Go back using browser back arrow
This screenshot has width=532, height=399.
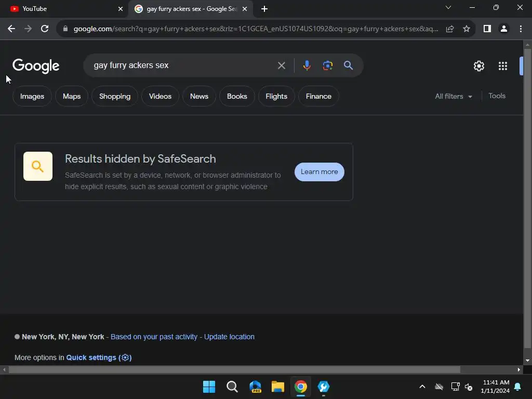coord(11,29)
